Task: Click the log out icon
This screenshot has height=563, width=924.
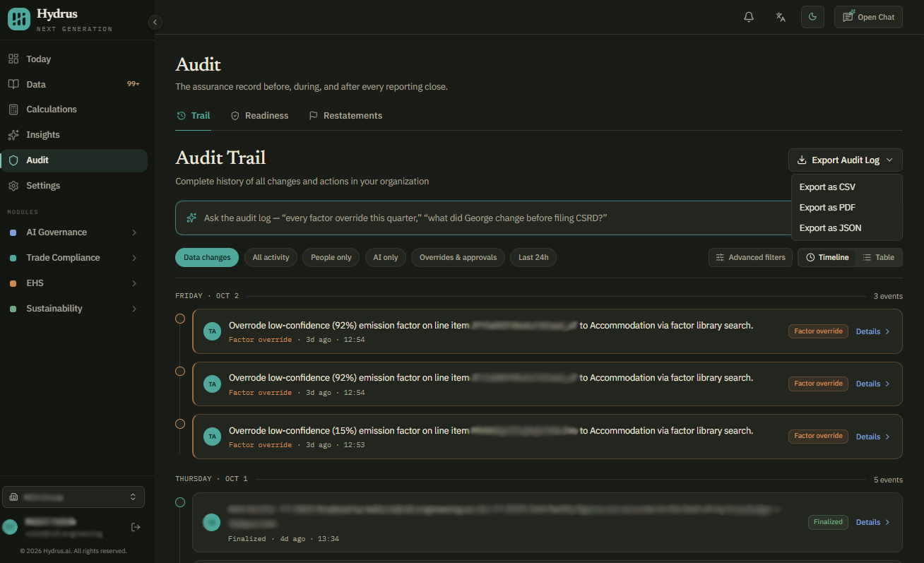Action: pos(136,527)
